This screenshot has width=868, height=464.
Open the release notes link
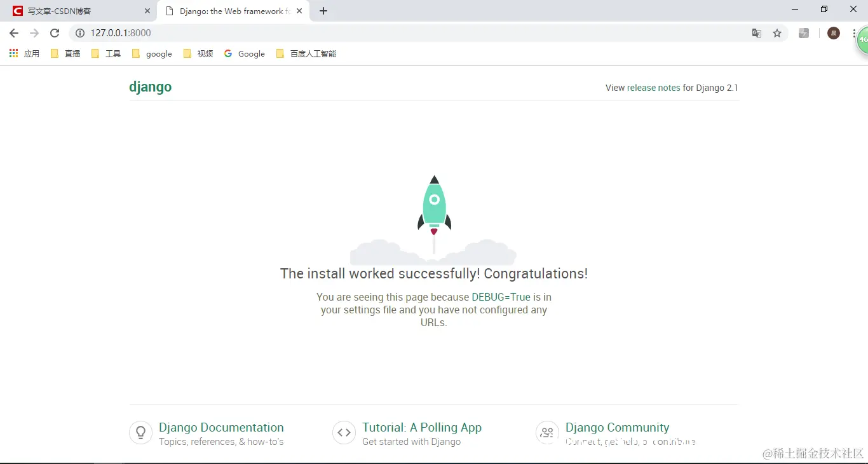654,88
